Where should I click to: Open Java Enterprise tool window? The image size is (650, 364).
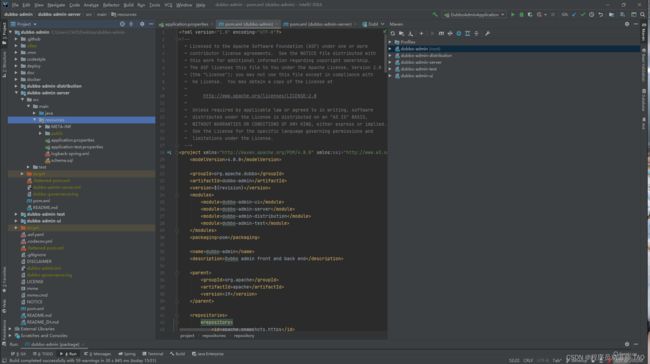207,354
